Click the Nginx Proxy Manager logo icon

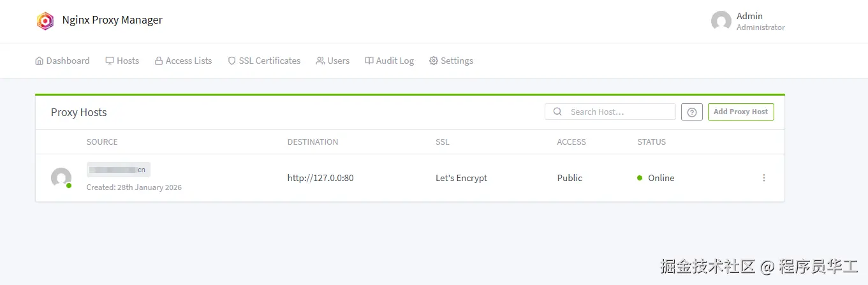tap(45, 20)
